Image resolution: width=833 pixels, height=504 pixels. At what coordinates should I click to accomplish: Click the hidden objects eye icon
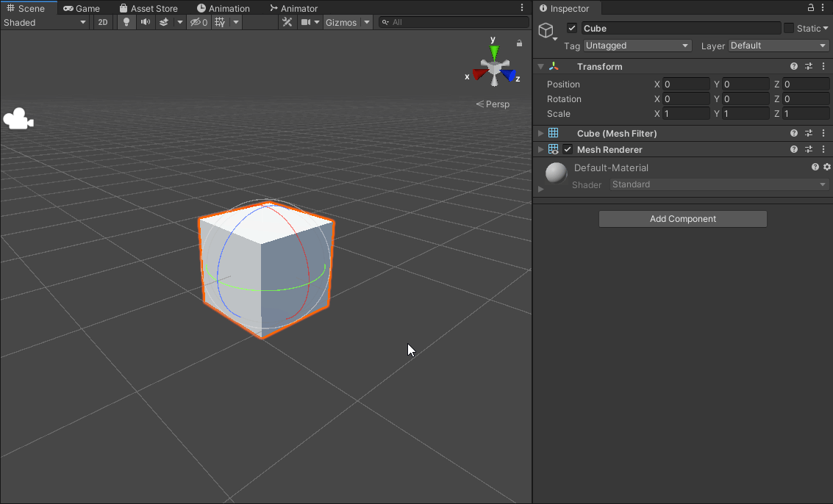click(196, 22)
